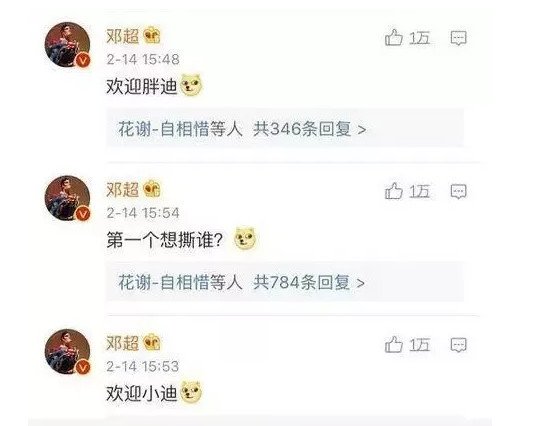The height and width of the screenshot is (426, 536).
Task: Tap the crown badge on the 15:54 comment
Action: click(x=151, y=189)
